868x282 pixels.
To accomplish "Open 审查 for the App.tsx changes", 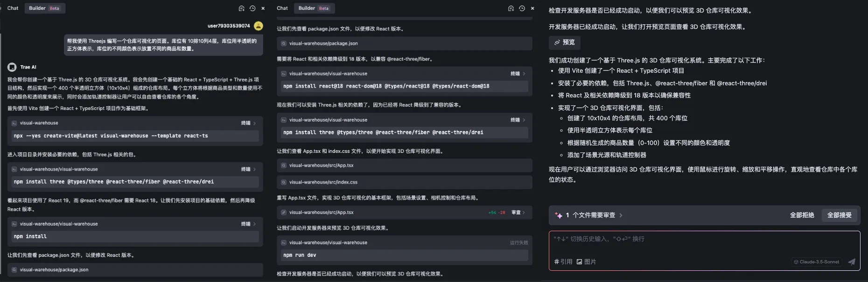I will click(x=518, y=213).
